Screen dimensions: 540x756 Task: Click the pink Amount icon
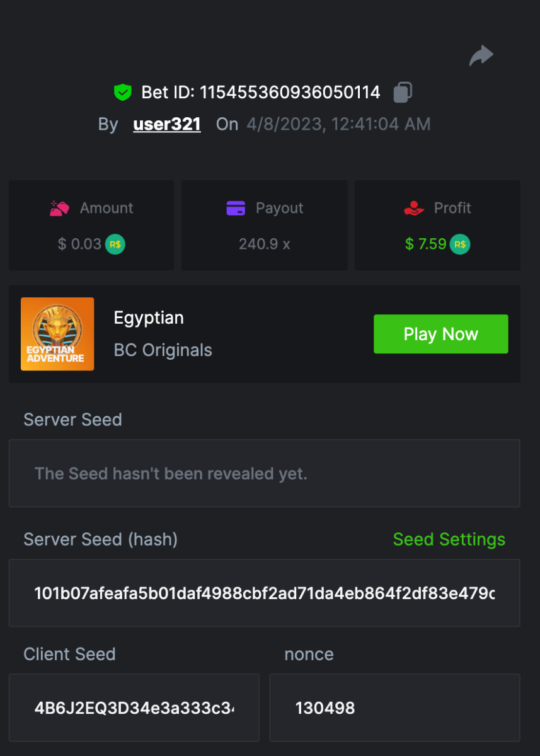[59, 209]
